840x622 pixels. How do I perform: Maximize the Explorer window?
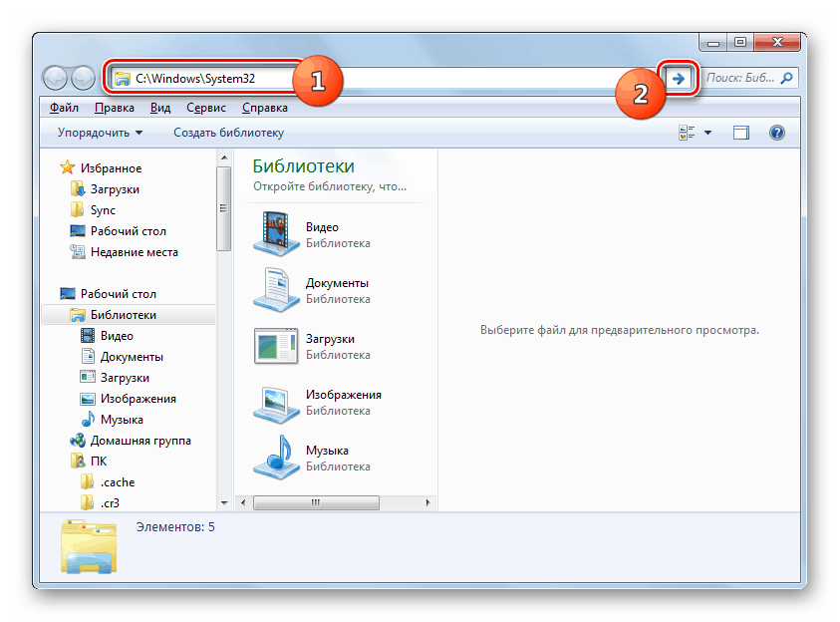tap(740, 42)
